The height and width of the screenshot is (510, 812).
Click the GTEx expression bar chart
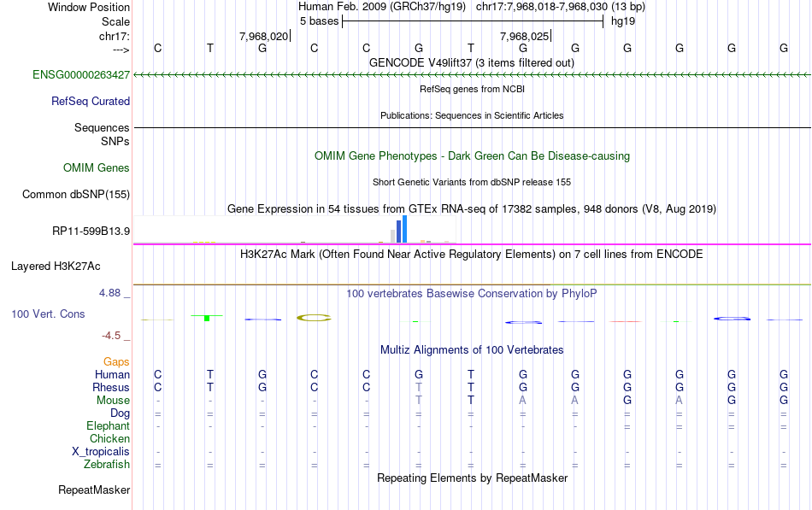[x=295, y=229]
